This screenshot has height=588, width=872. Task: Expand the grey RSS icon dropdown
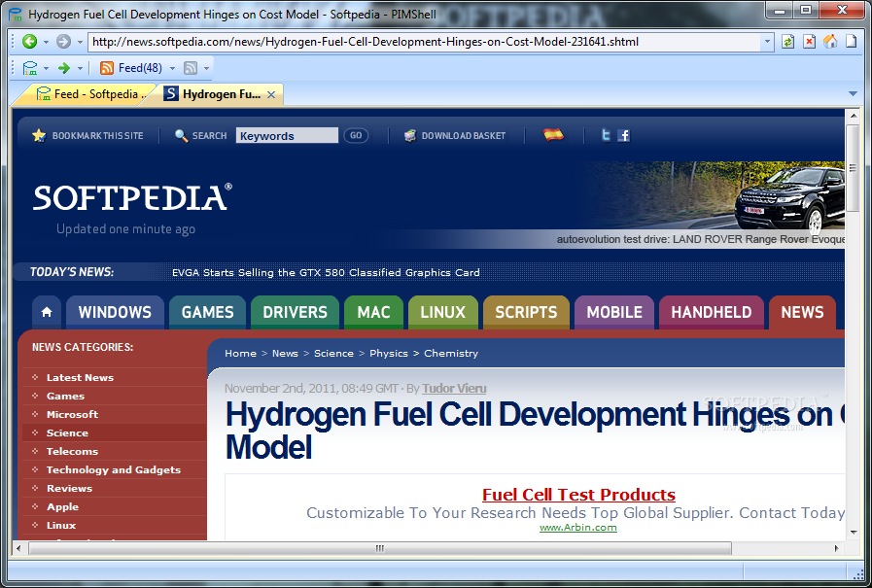(x=206, y=68)
